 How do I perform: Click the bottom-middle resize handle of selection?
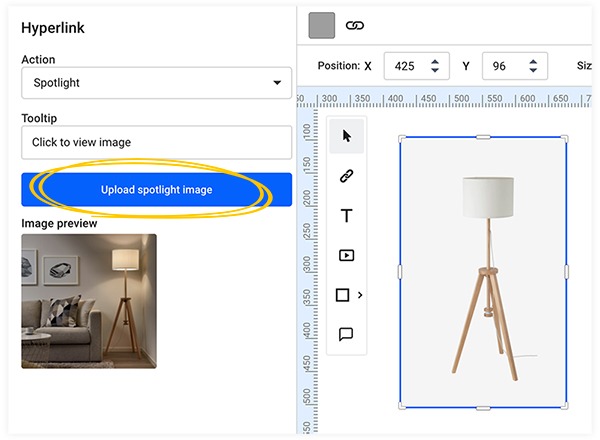[483, 408]
